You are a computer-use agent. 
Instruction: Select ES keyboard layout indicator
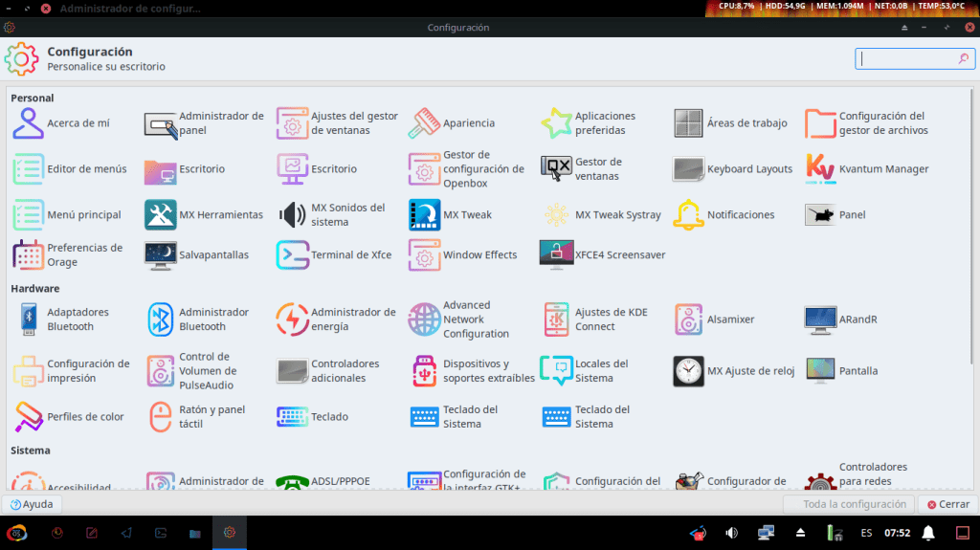coord(866,533)
